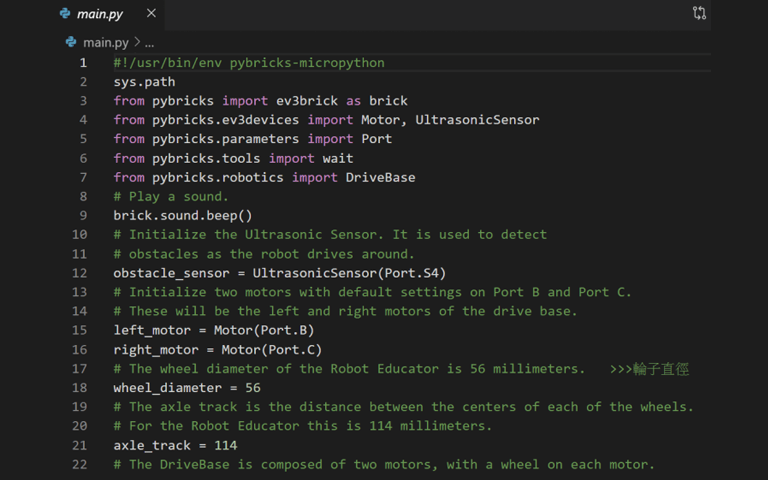
Task: Click the Chinese comment text 輪子直徑
Action: point(661,369)
